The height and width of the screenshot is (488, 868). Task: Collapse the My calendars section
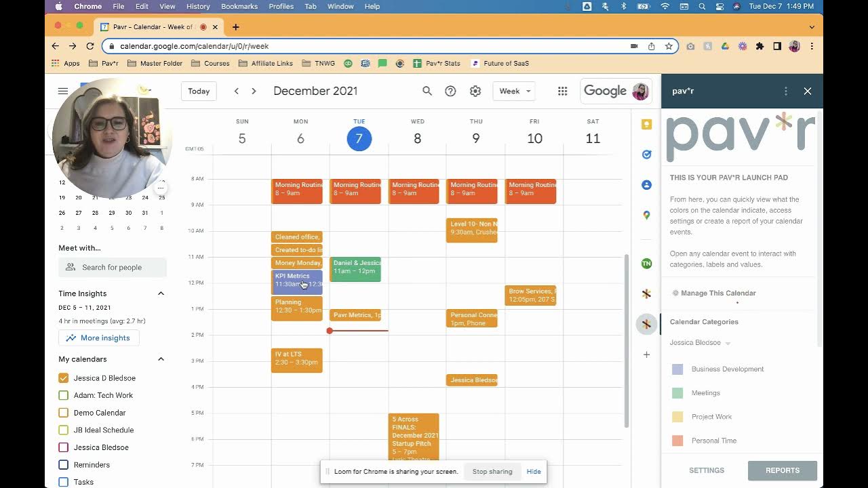161,359
